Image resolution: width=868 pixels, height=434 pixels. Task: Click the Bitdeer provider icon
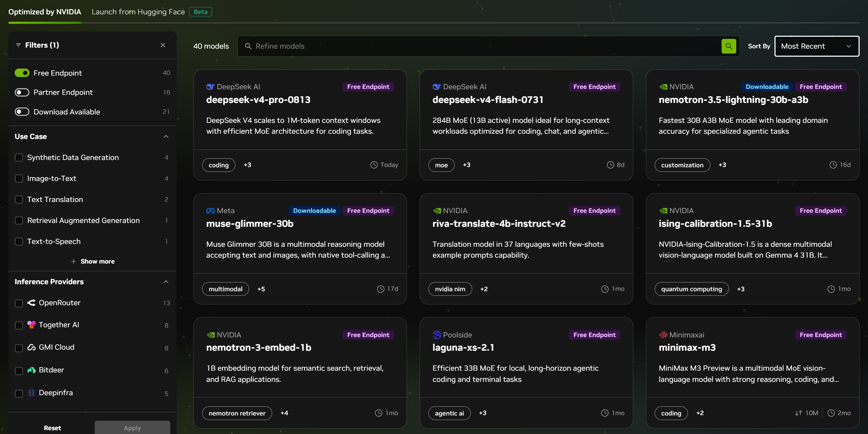(32, 370)
